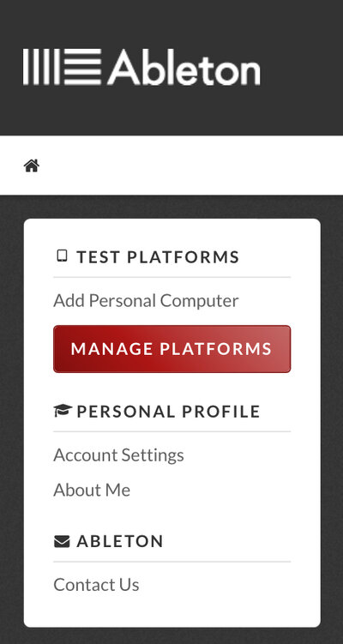Screen dimensions: 343x644
Task: Select the Personal Profile section heading
Action: pos(168,412)
